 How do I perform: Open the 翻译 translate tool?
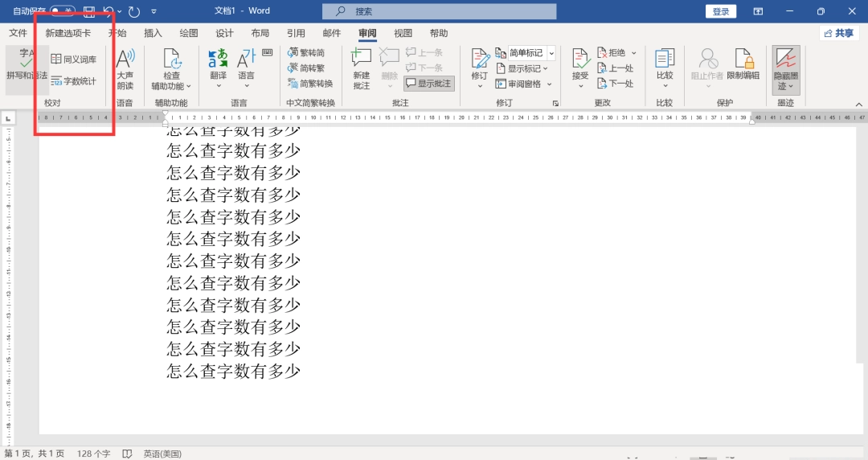pos(218,68)
